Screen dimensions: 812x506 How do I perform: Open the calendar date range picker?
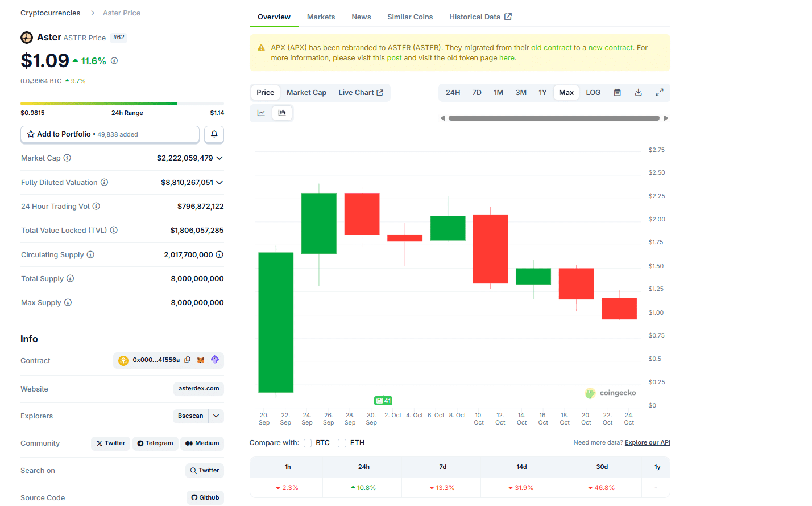click(x=618, y=92)
